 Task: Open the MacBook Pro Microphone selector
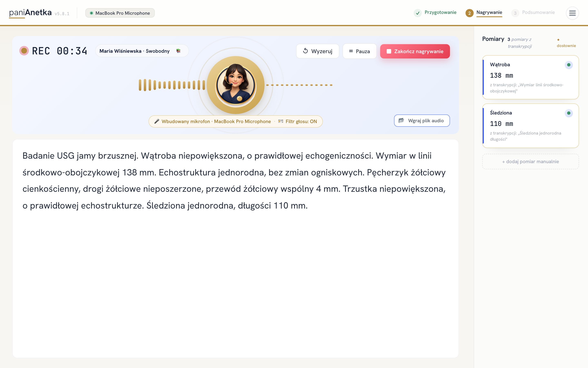[120, 13]
